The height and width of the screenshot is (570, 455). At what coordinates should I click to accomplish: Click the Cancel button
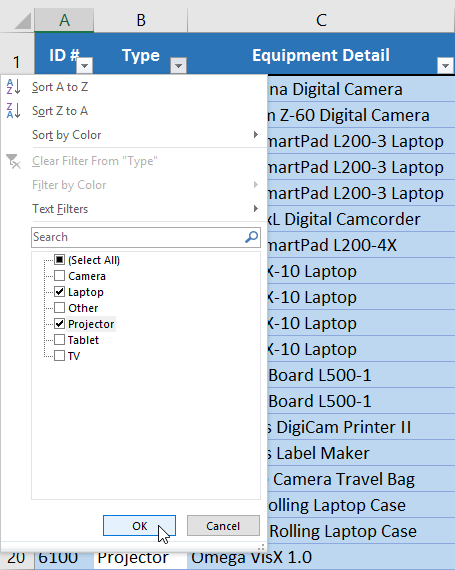[x=223, y=526]
